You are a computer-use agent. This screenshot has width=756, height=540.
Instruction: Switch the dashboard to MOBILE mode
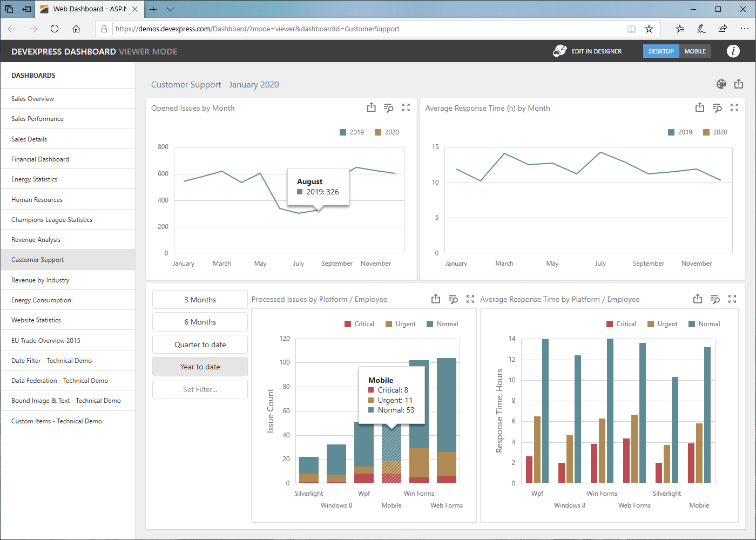click(x=695, y=51)
